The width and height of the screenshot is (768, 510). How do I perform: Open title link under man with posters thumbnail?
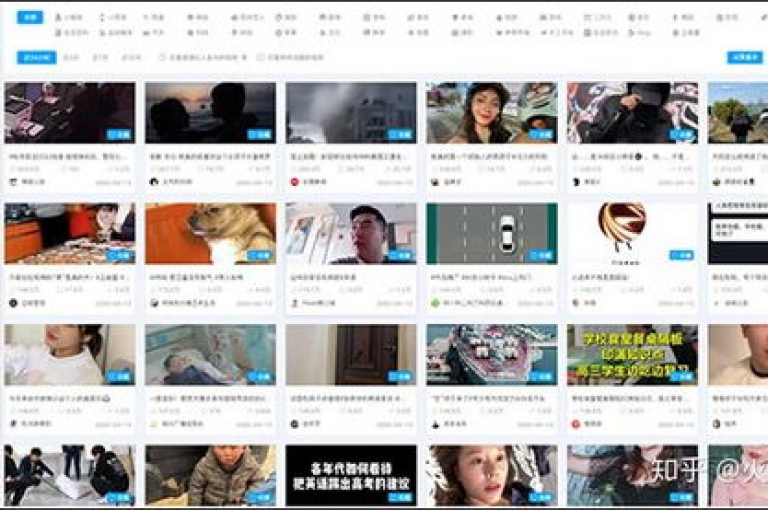click(x=323, y=277)
